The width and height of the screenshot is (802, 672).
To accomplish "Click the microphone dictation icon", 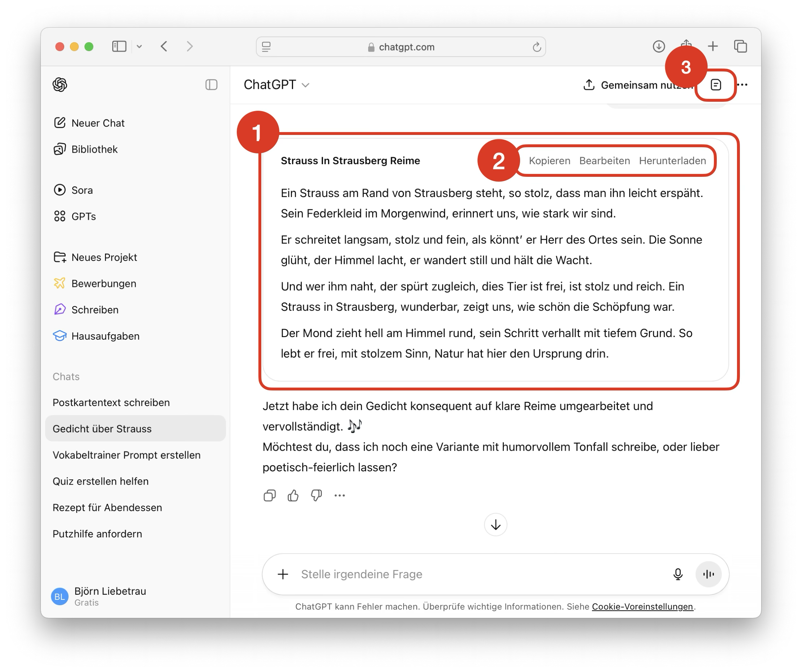I will point(677,574).
